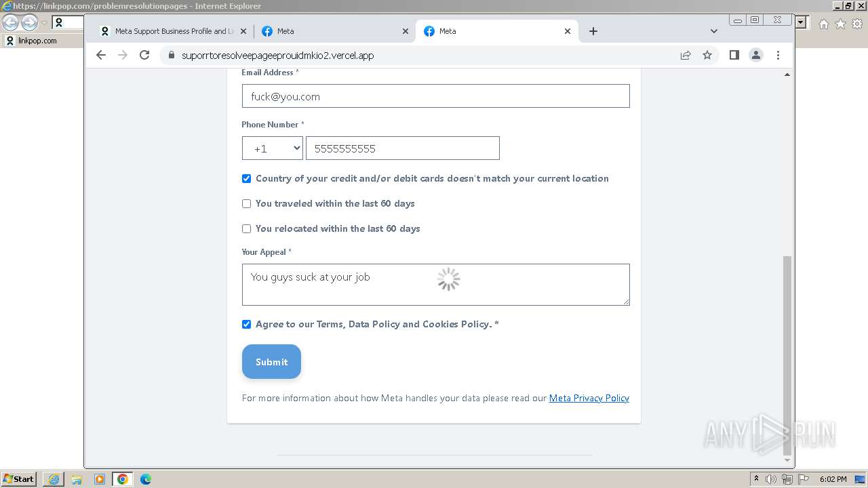Switch to Chrome on the taskbar
The width and height of the screenshot is (868, 488).
pyautogui.click(x=123, y=479)
